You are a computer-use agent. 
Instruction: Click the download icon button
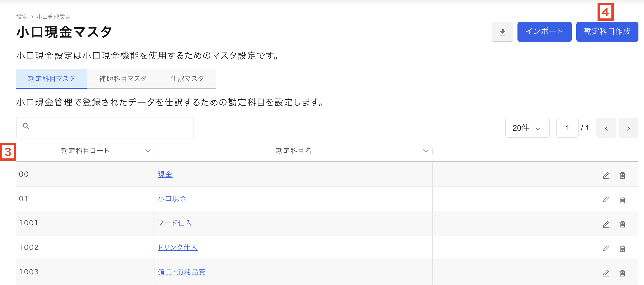(502, 32)
